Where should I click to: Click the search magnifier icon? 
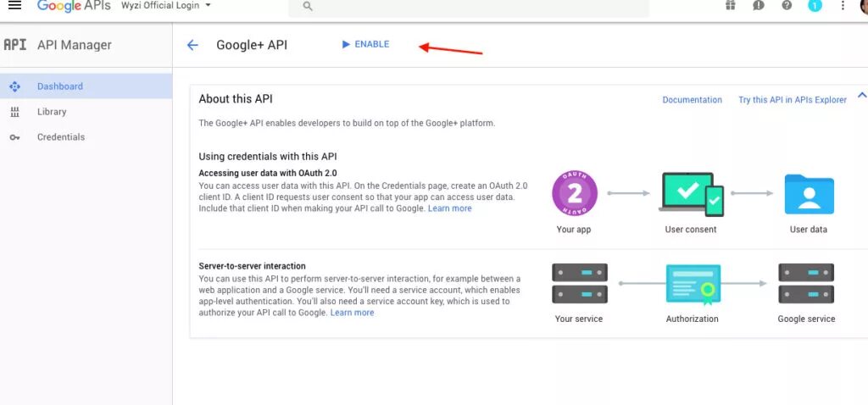click(x=308, y=6)
